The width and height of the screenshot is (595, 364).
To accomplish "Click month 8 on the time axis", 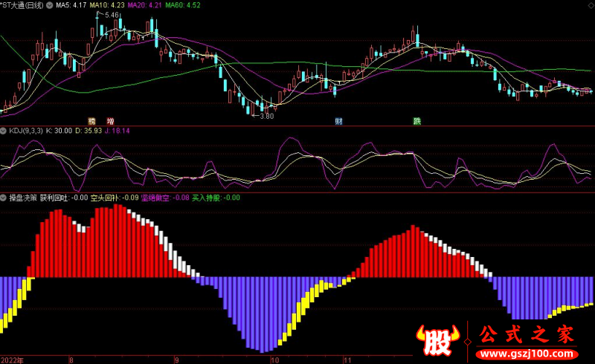I will (x=71, y=360).
